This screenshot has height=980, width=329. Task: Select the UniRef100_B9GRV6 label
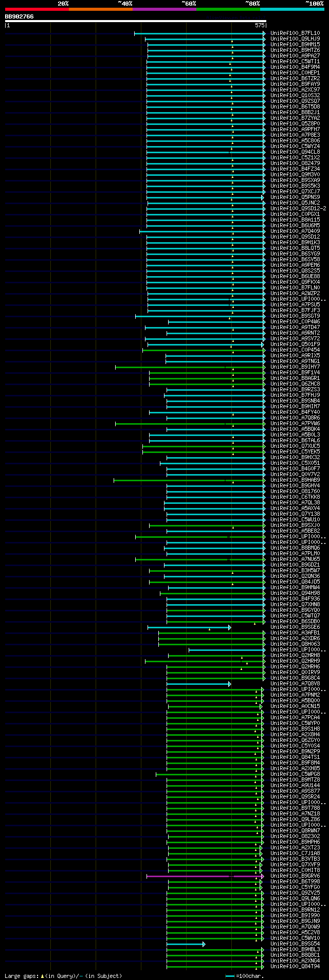point(295,876)
